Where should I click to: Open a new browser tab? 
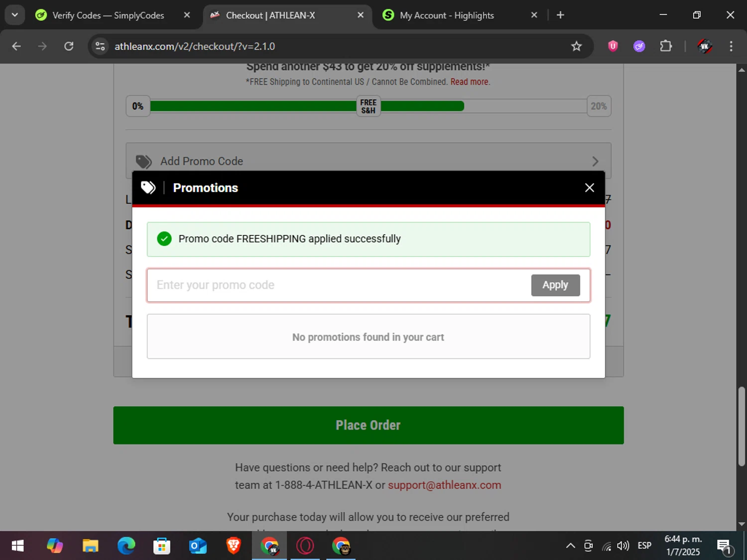pos(560,15)
